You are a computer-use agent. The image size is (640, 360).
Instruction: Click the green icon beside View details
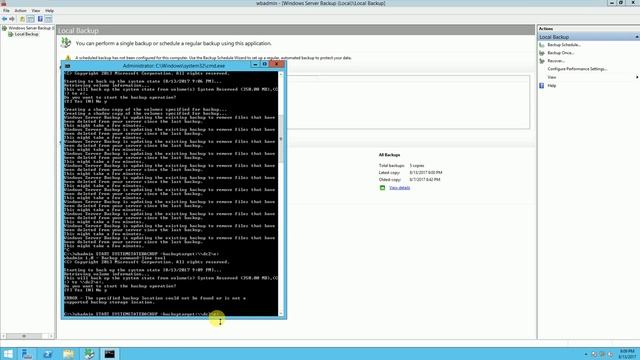tap(382, 188)
